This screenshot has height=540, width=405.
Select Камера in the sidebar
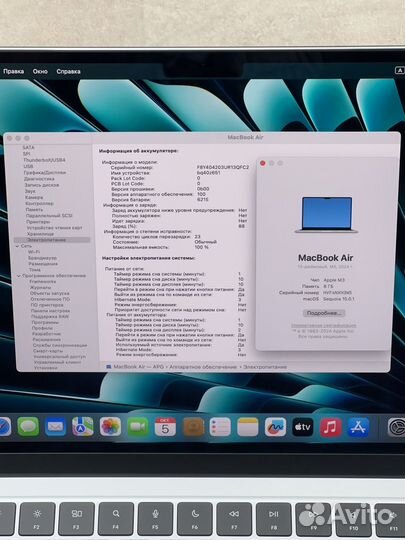(x=34, y=197)
